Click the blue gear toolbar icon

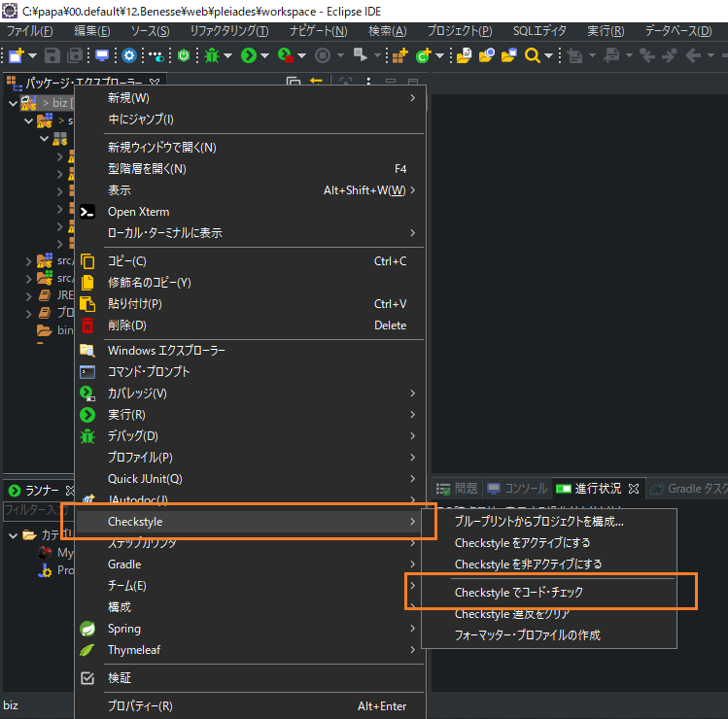click(x=129, y=55)
